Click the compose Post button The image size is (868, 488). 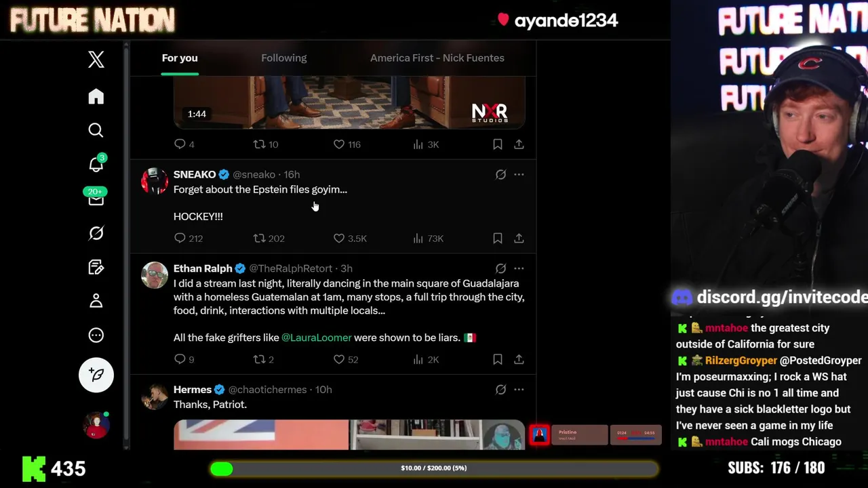point(96,375)
